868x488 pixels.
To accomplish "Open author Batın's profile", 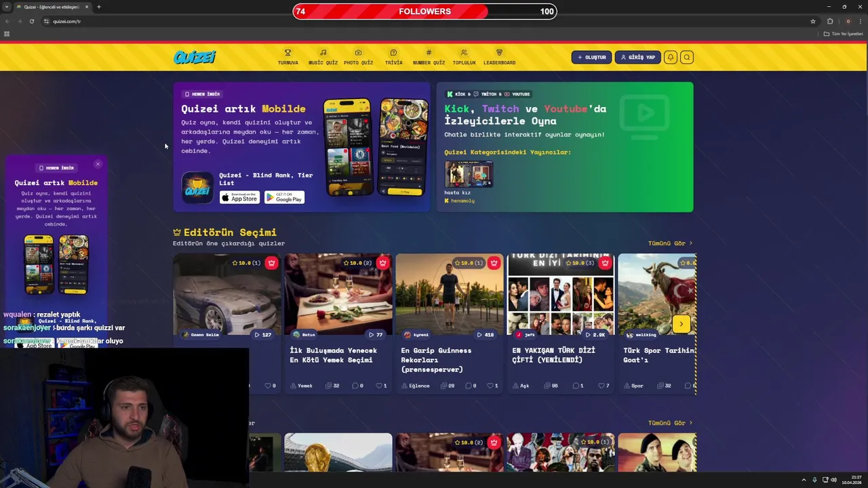I will [304, 335].
